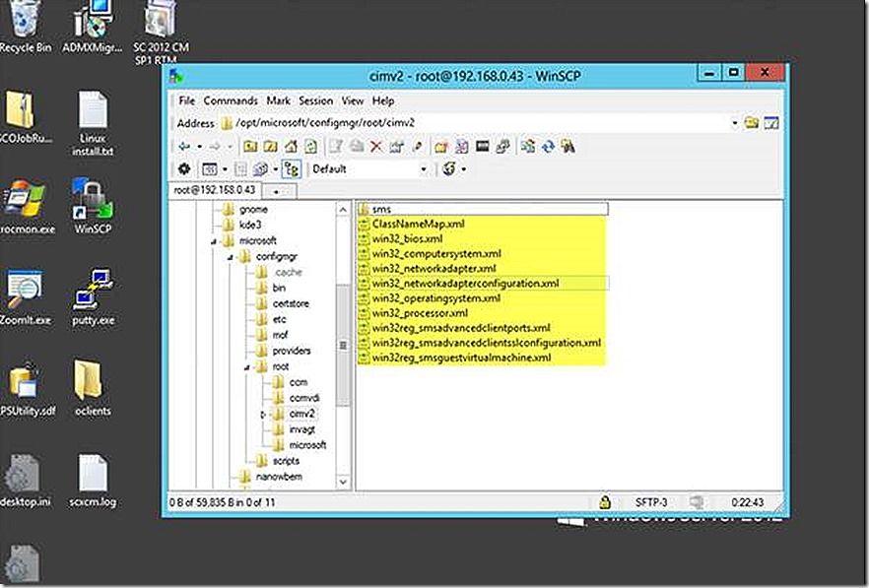Click the file filter icon beside address
This screenshot has width=869, height=588.
point(770,122)
